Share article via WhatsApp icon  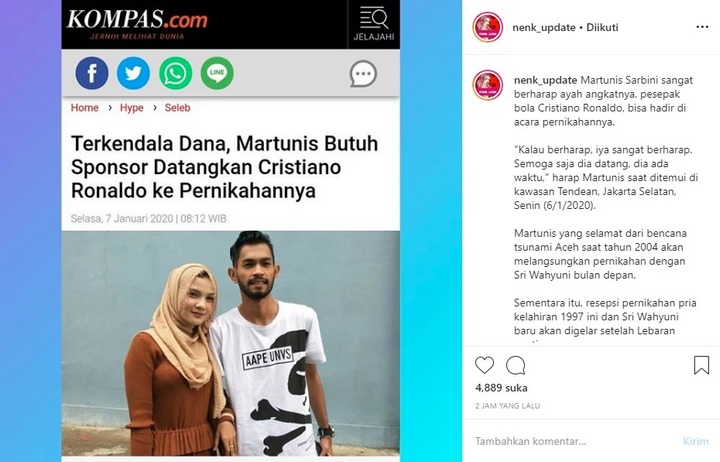(x=175, y=73)
